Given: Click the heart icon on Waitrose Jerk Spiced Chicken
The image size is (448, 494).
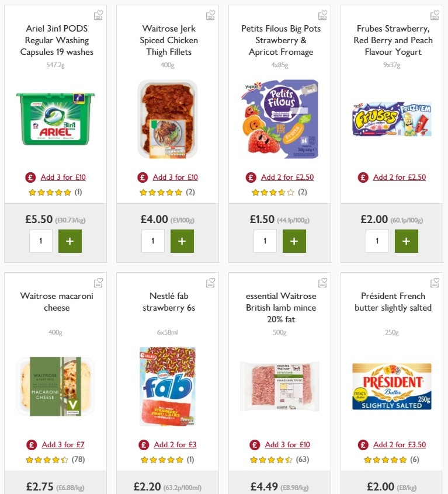Looking at the screenshot, I should pyautogui.click(x=210, y=15).
